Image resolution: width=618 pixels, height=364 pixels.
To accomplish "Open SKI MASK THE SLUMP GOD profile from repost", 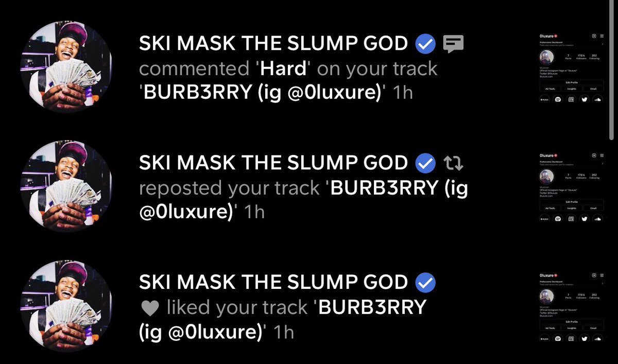I will (x=273, y=164).
